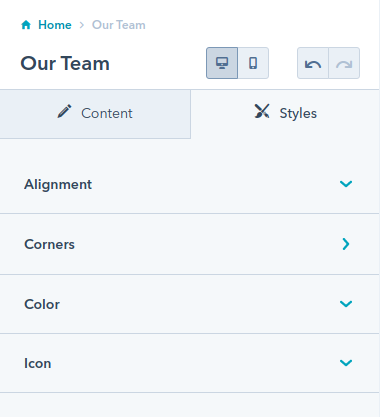Viewport: 380px width, 417px height.
Task: Click Our Team breadcrumb text
Action: tap(119, 25)
